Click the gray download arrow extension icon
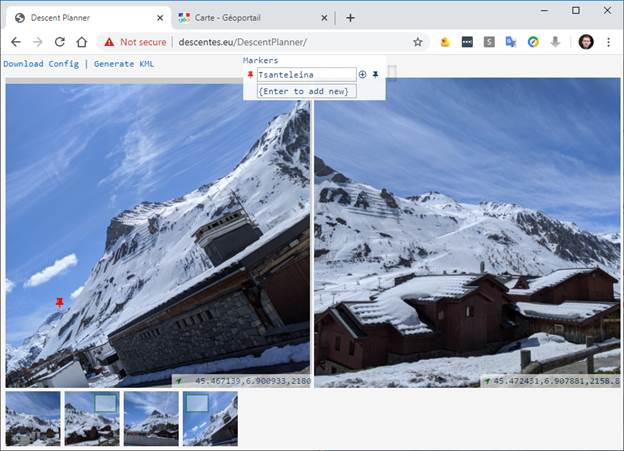Viewport: 624px width, 451px height. click(x=555, y=42)
